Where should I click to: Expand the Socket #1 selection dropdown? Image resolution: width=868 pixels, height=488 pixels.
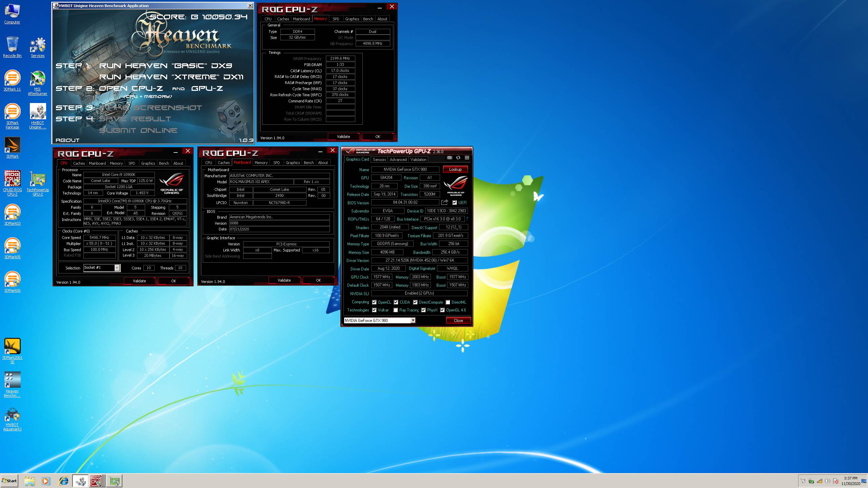[x=117, y=268]
